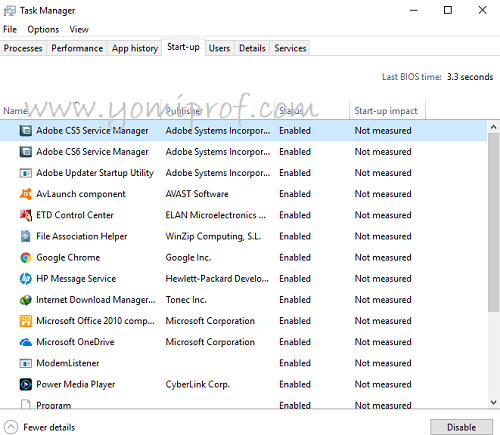Collapse view with Fewer details arrow icon
This screenshot has width=500, height=435.
click(11, 427)
